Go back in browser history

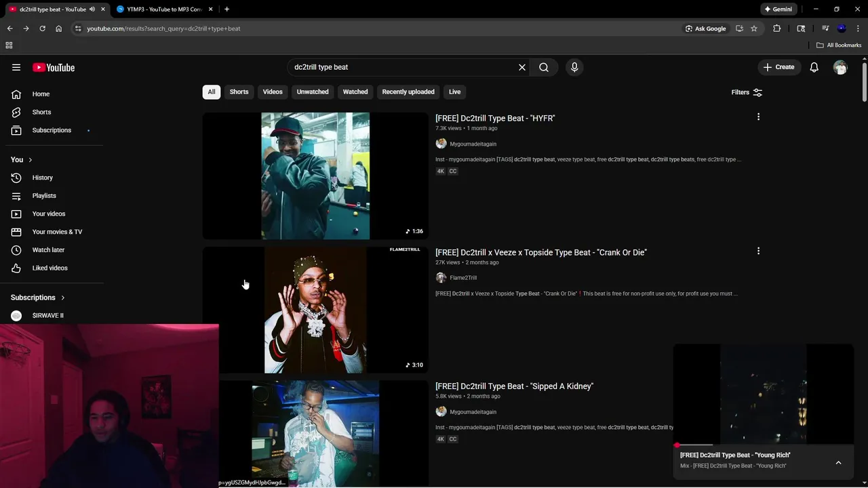click(9, 28)
